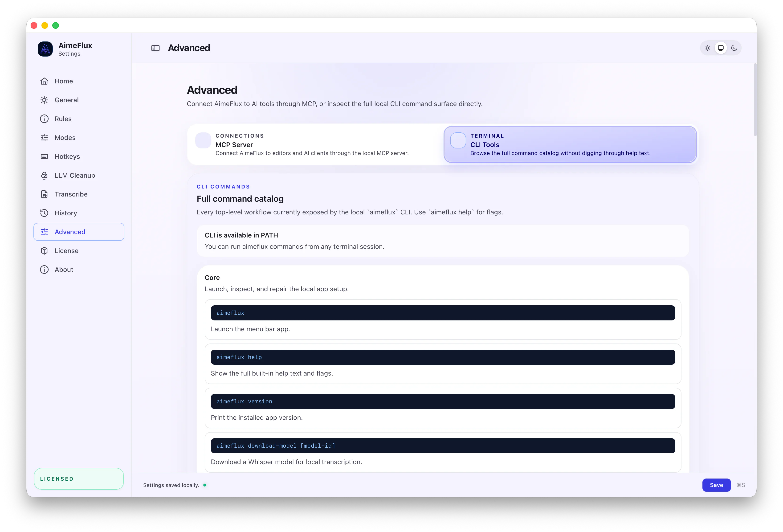Click the 'aimeflux download-model [model-id]' command

pos(443,446)
